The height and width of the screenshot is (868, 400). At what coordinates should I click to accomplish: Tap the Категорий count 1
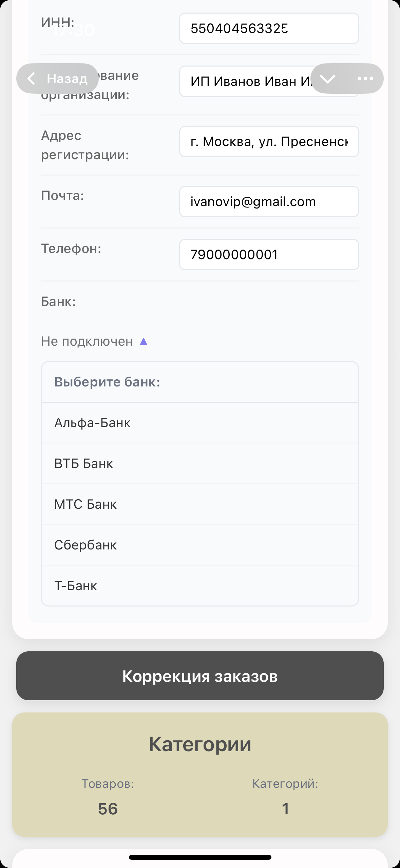click(x=285, y=809)
